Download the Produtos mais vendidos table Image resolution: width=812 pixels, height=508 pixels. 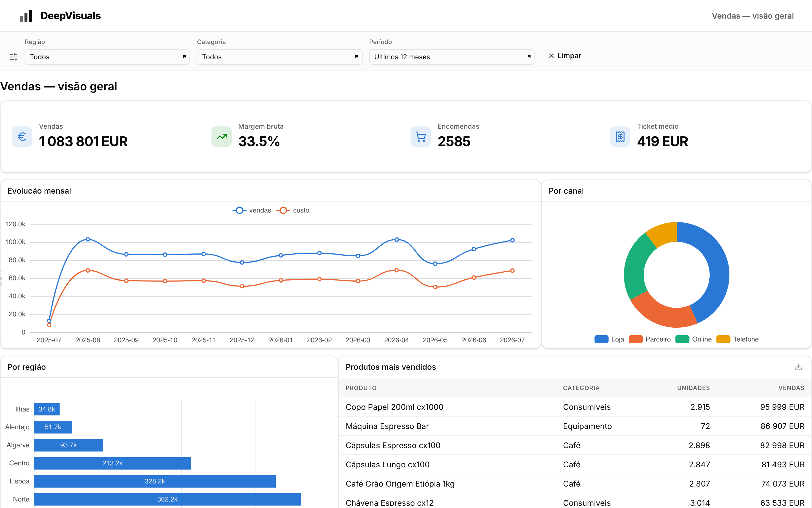[798, 367]
